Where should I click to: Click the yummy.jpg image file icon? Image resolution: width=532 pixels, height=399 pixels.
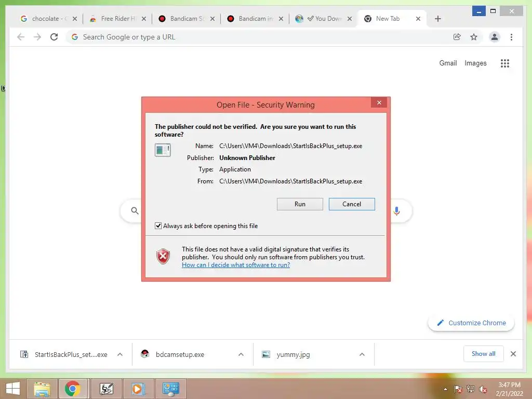pos(266,354)
